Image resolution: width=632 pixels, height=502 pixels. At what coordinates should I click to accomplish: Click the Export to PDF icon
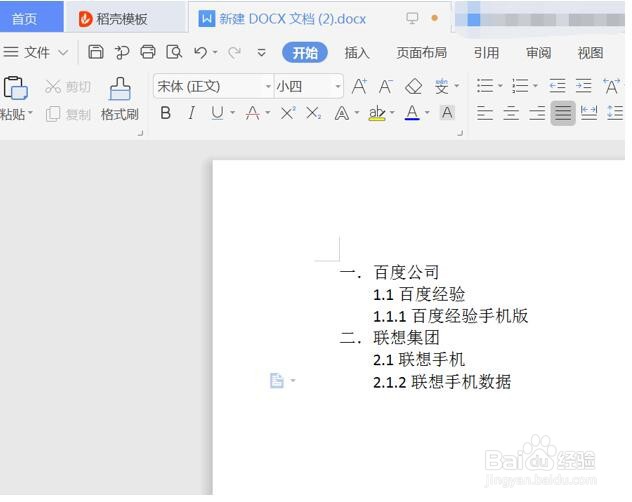[x=122, y=52]
